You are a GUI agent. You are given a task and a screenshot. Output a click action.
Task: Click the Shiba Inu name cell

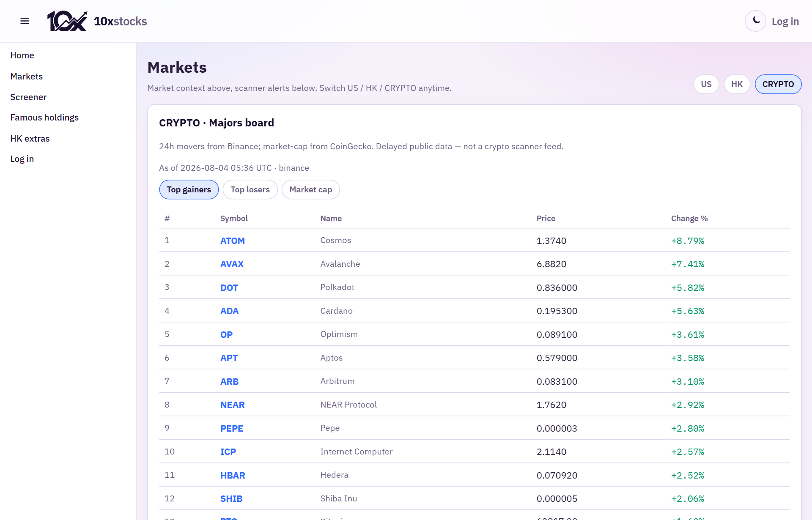coord(339,498)
